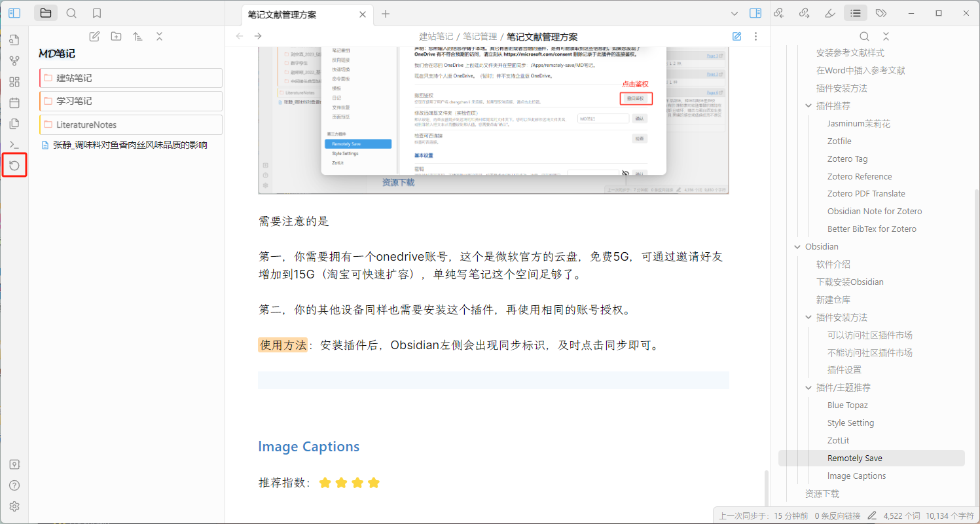Open Obsidian settings gear icon
980x524 pixels.
coord(14,506)
